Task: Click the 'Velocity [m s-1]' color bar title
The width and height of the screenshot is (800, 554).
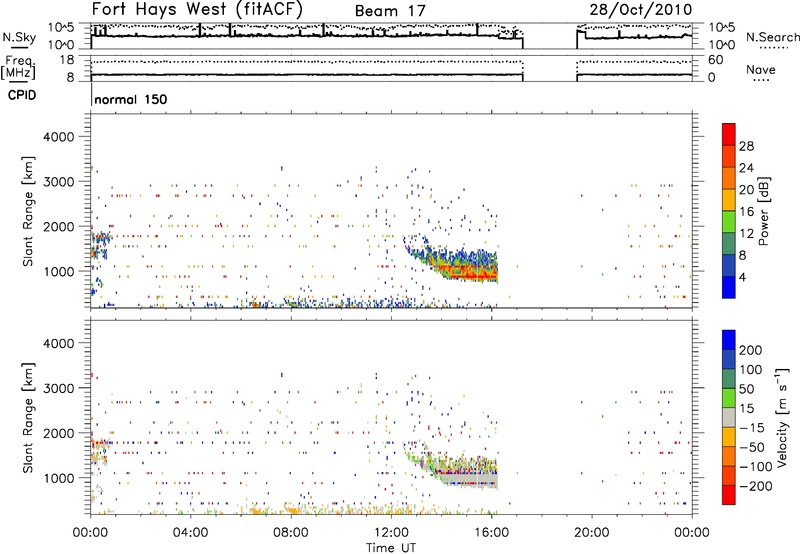Action: click(x=782, y=417)
